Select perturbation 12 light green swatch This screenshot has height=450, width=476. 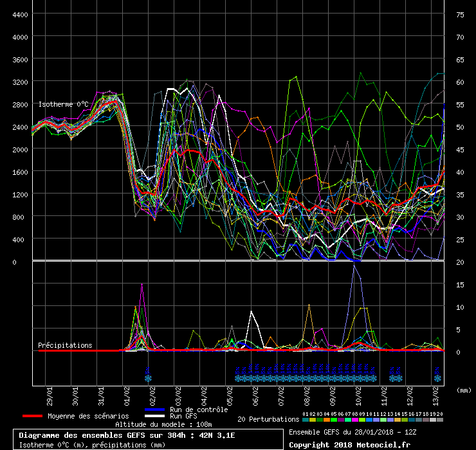tap(383, 420)
